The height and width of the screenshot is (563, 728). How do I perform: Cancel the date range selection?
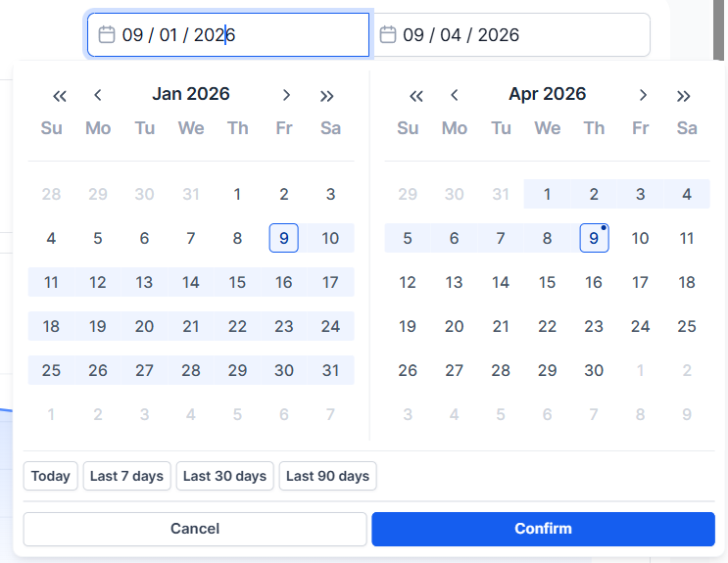point(195,529)
